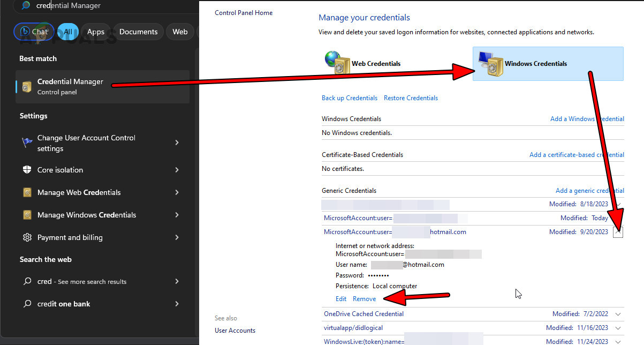Viewport: 644px width, 345px height.
Task: Open Change User Account Control settings
Action: point(86,142)
